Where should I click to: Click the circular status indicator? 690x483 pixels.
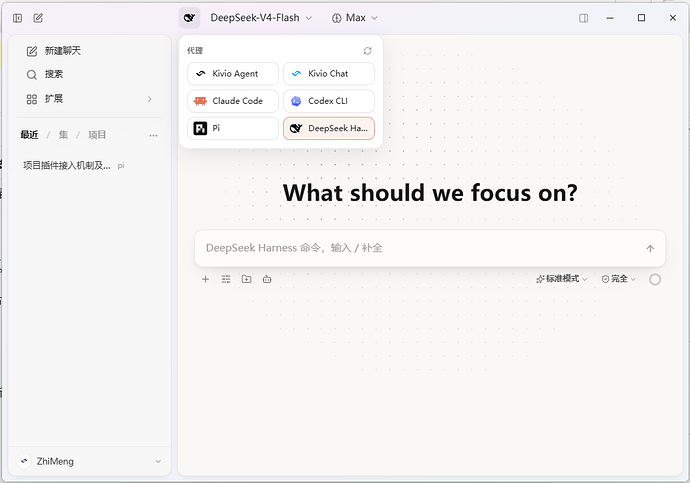[x=655, y=279]
